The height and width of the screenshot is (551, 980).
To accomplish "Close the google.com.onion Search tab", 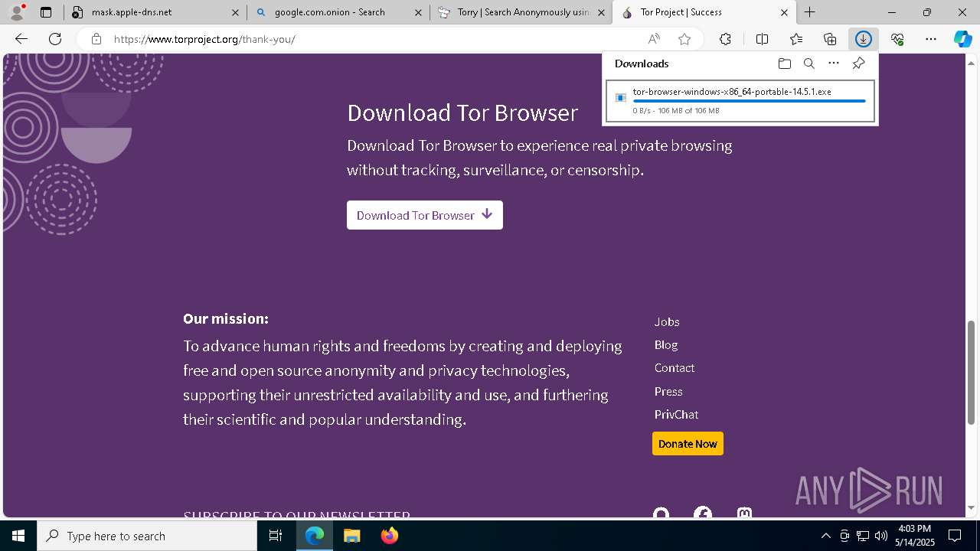I will (x=418, y=12).
